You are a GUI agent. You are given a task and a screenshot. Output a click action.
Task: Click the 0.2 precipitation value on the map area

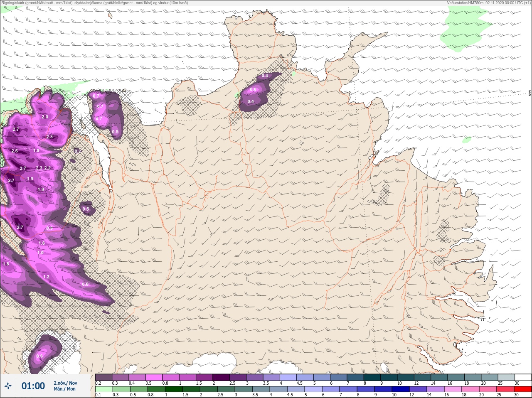77,151
